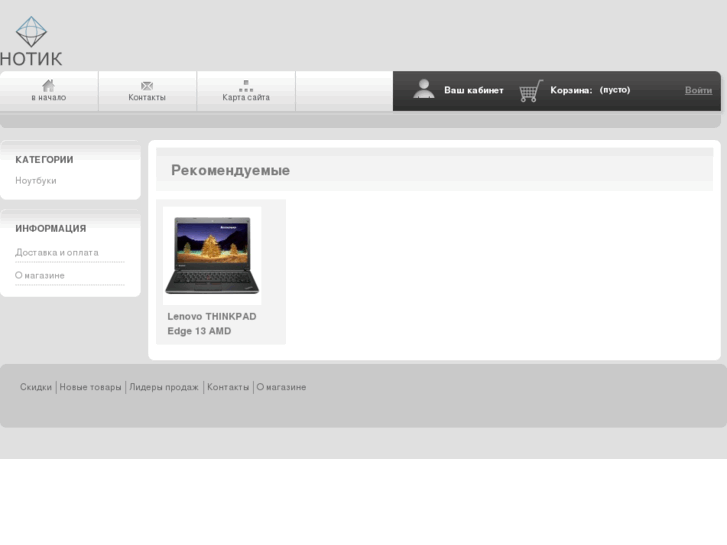Open the 'Корзина:' cart link

click(x=571, y=90)
